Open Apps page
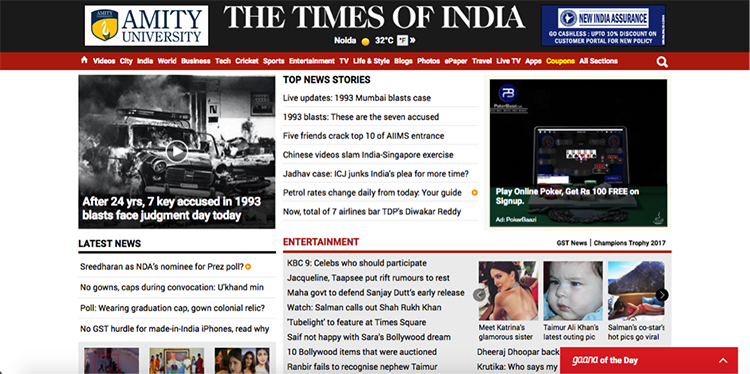750x374 pixels. pyautogui.click(x=533, y=61)
